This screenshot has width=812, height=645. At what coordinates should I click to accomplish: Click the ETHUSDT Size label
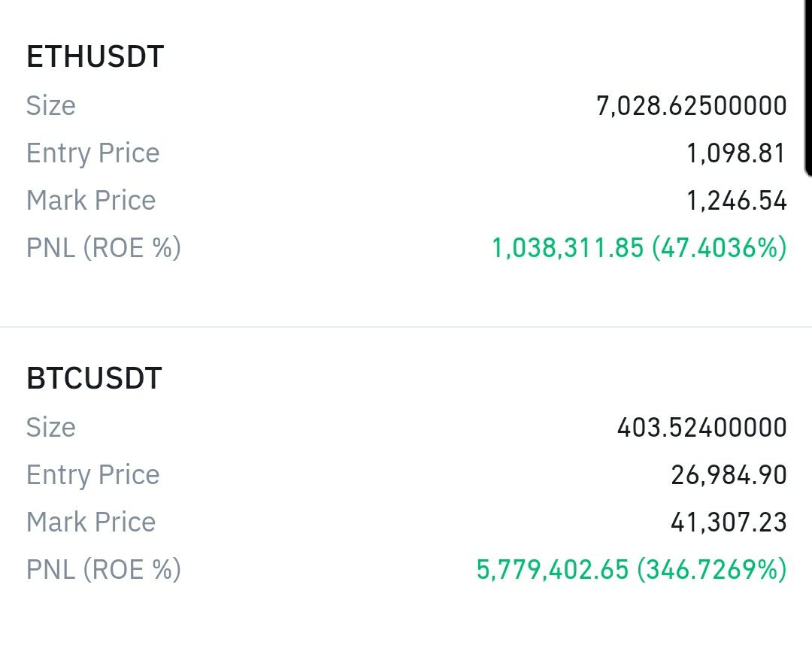(x=51, y=106)
